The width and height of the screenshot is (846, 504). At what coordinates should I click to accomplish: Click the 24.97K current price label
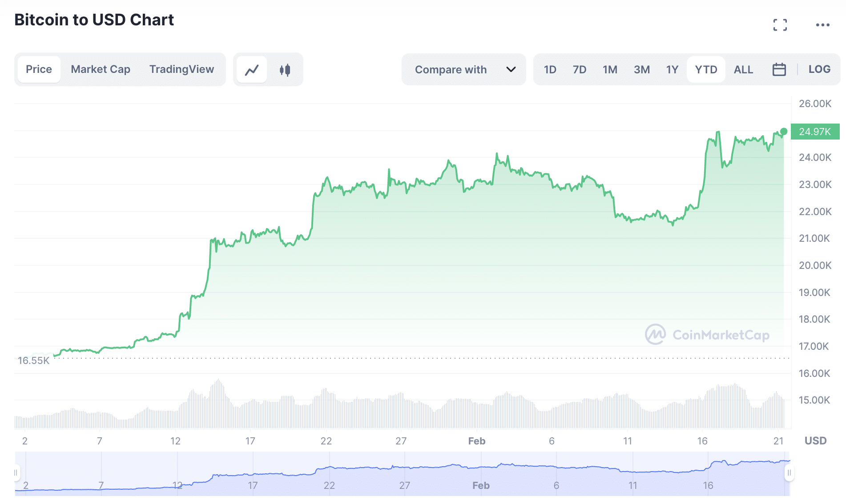coord(814,132)
